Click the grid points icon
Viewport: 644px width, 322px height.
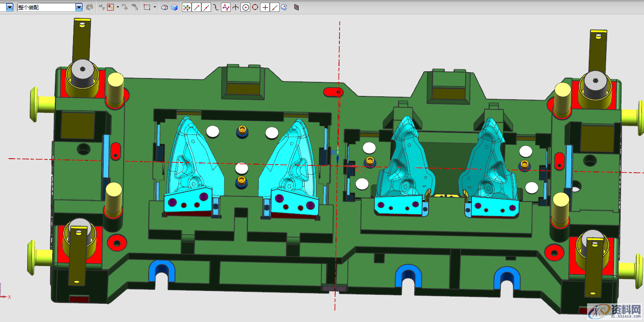click(297, 7)
